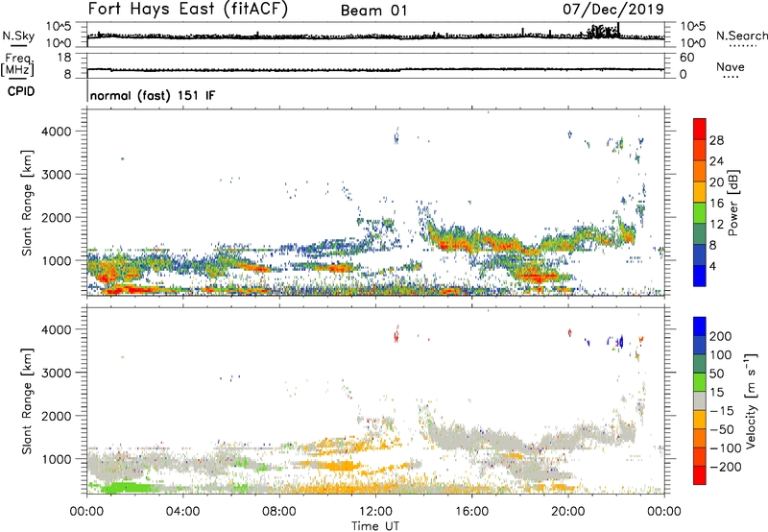768x532 pixels.
Task: Click the 'Velocity [m s-1]' colorbar label
Action: pyautogui.click(x=752, y=400)
